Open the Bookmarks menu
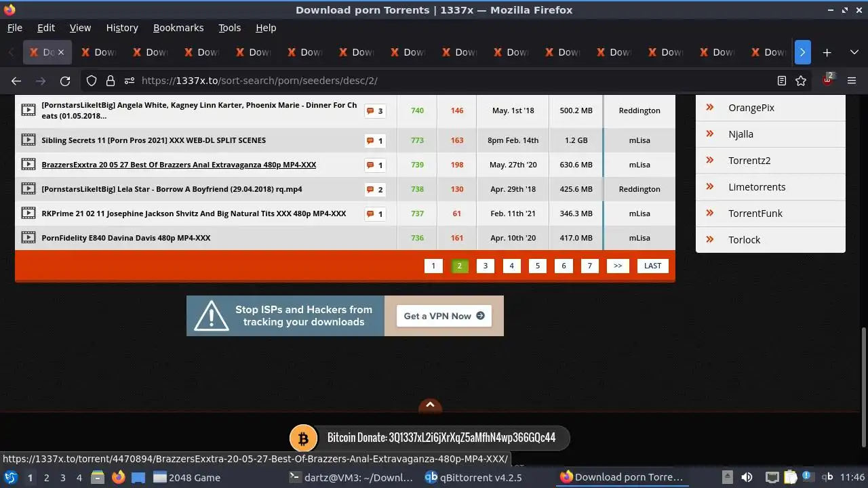This screenshot has height=488, width=868. (x=178, y=28)
